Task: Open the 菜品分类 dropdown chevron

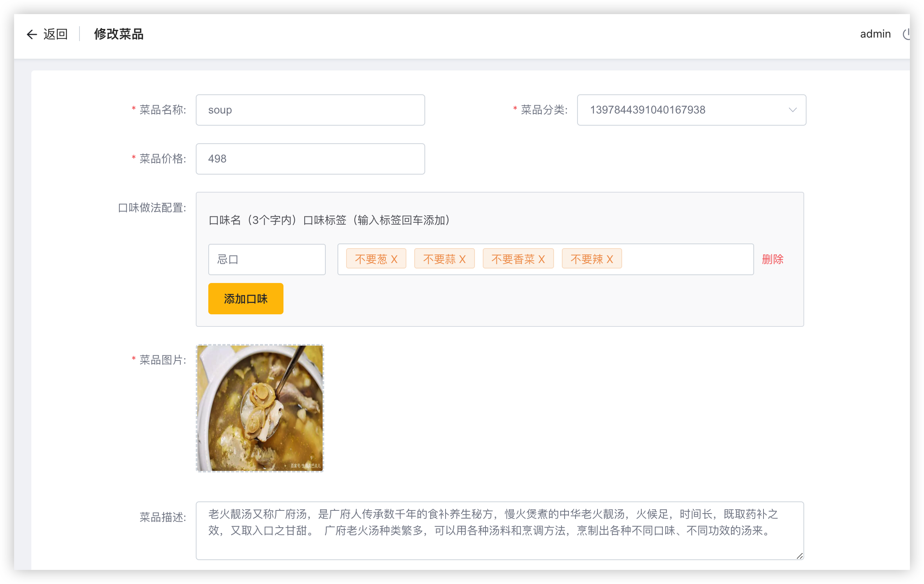Action: (x=792, y=110)
